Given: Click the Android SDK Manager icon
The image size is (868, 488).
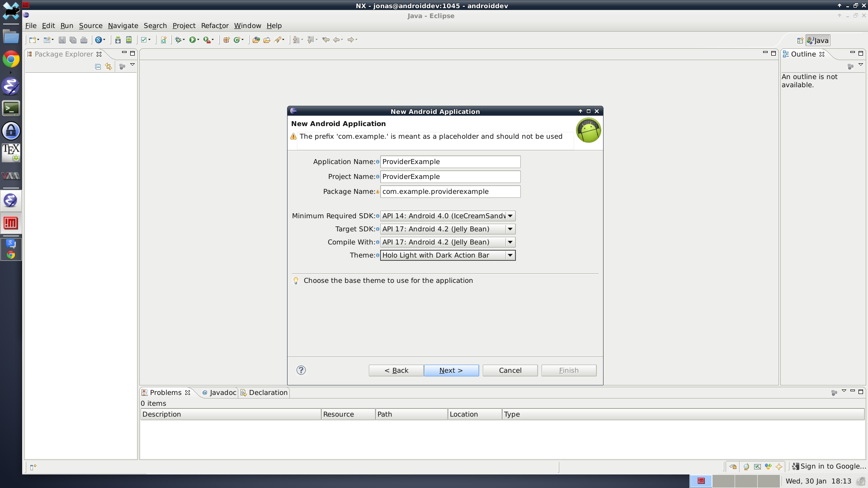Looking at the screenshot, I should click(x=118, y=40).
